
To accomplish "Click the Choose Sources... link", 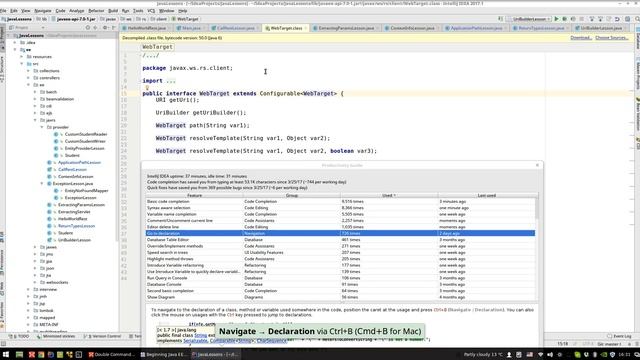I will tap(611, 38).
